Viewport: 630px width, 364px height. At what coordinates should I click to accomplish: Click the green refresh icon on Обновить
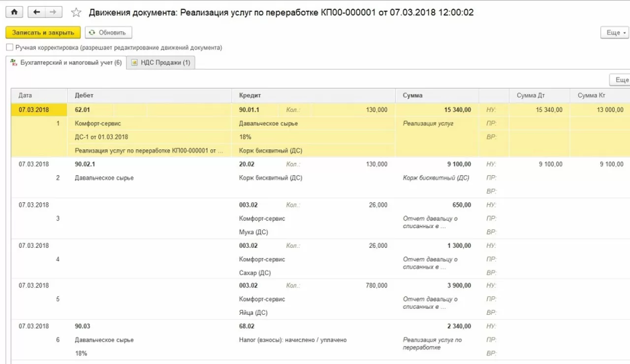point(92,33)
